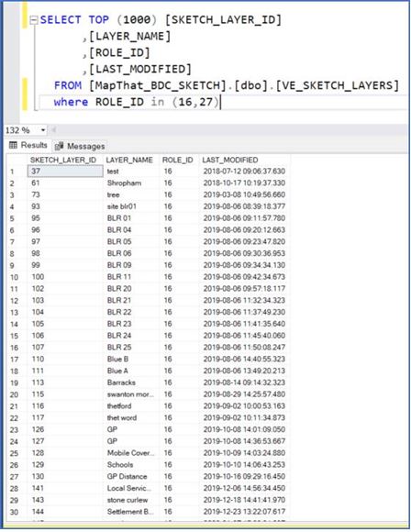Click SKETCH_LAYER_ID cell 144

tap(65, 512)
